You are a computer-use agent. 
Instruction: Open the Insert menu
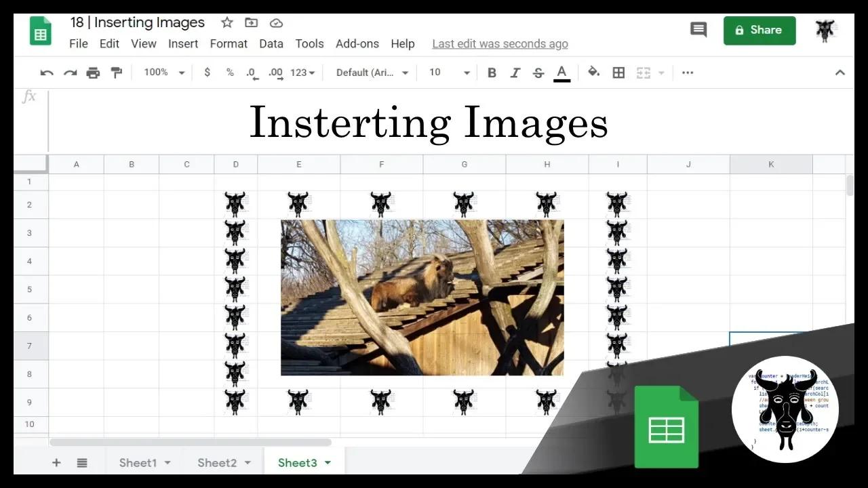183,43
